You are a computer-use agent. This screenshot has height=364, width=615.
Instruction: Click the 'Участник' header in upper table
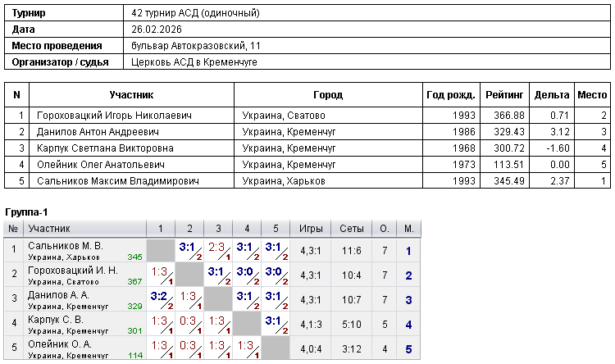[131, 95]
